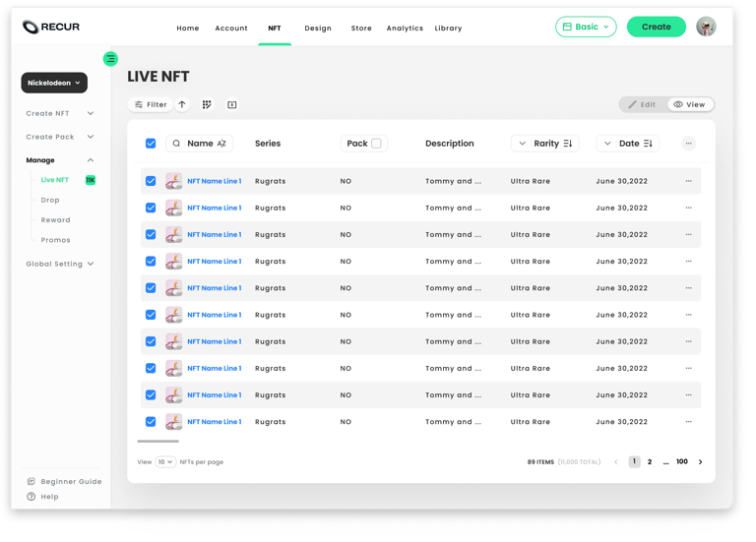Jump to page 100
This screenshot has width=756, height=542.
(x=682, y=461)
